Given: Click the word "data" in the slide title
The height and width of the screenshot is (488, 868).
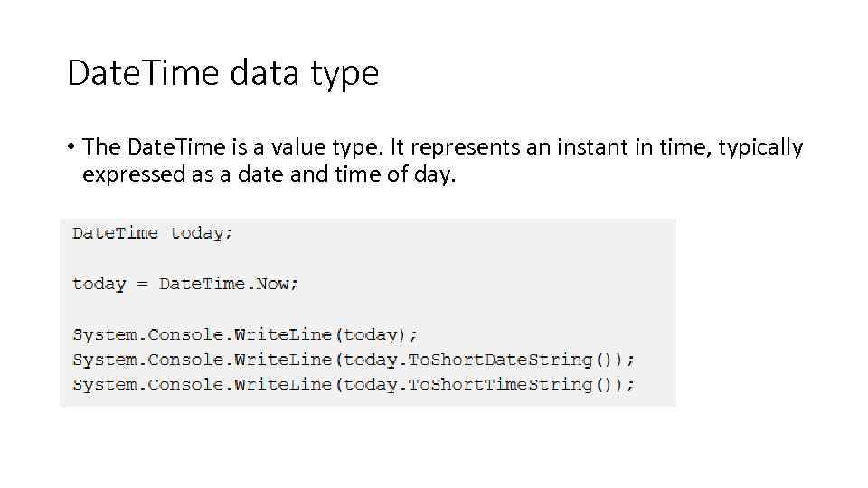Looking at the screenshot, I should (263, 73).
